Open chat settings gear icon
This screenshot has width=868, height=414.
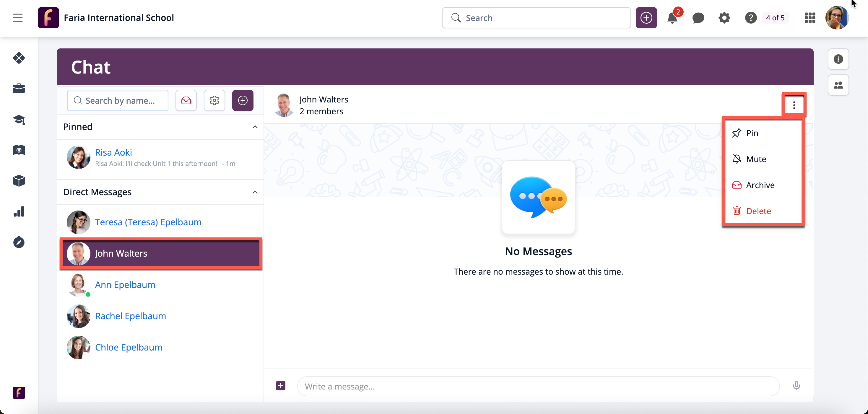click(214, 100)
